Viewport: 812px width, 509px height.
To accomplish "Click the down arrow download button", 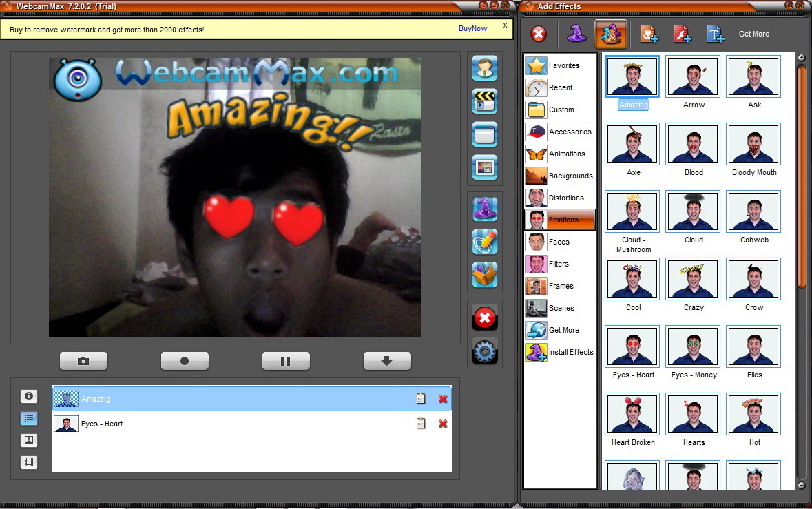I will tap(387, 361).
